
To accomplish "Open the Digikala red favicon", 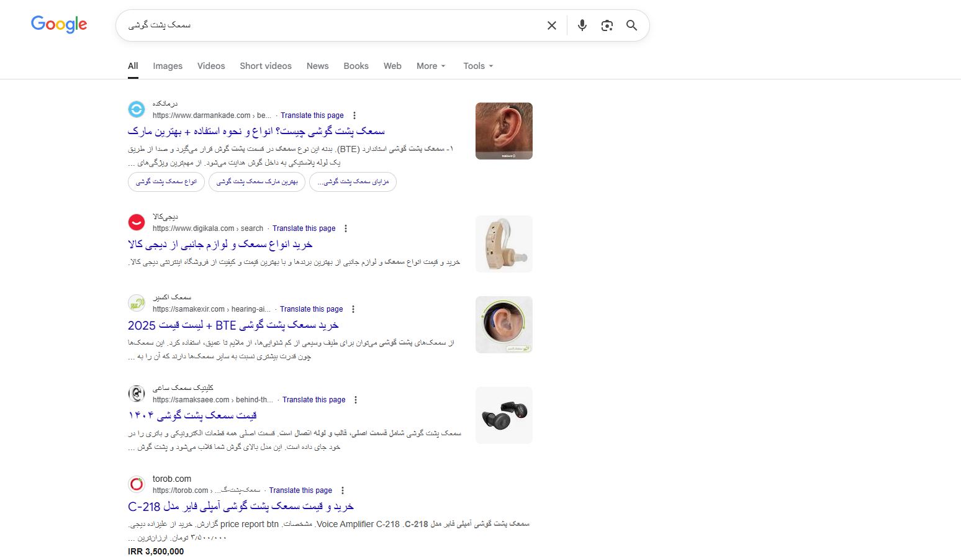I will [x=137, y=222].
